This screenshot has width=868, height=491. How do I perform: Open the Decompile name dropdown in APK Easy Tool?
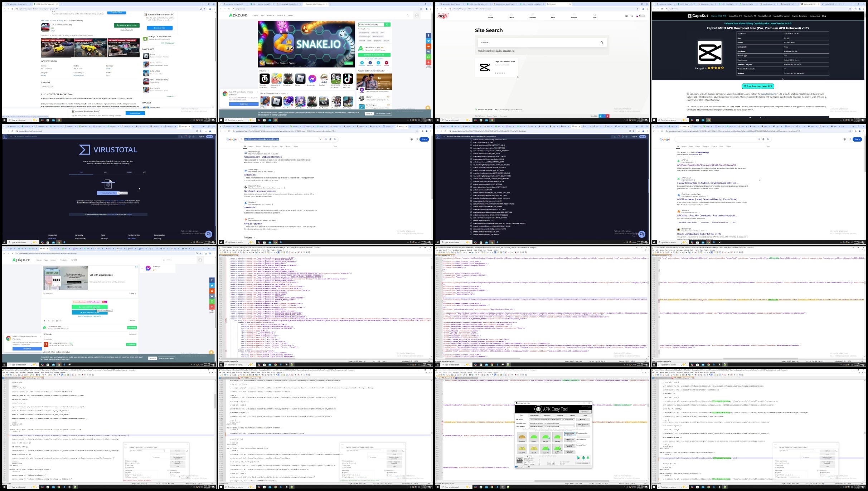click(574, 423)
